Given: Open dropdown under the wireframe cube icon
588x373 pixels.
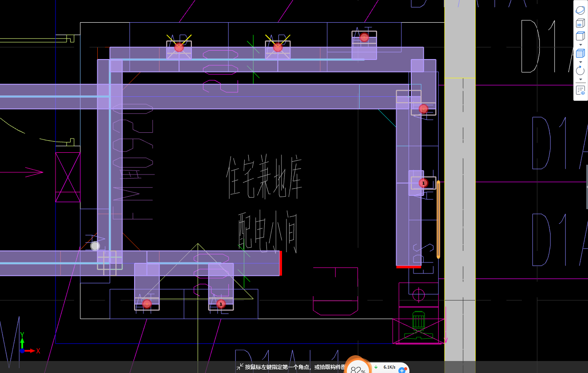Looking at the screenshot, I should point(580,44).
